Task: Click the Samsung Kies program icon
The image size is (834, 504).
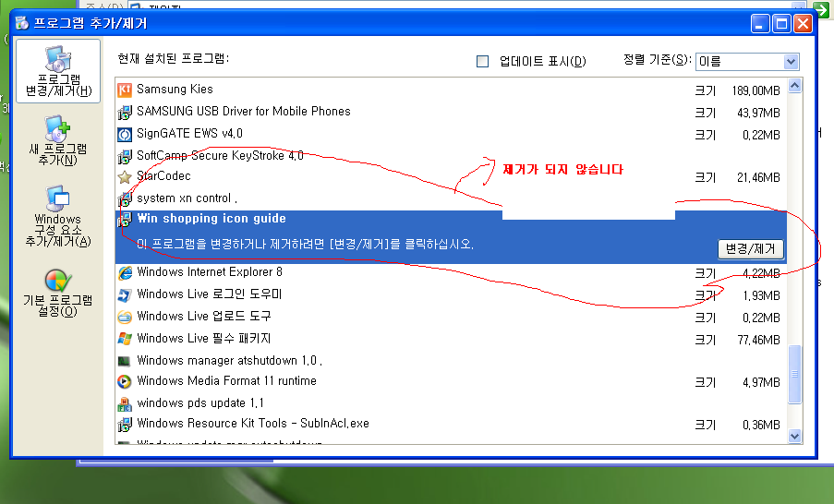Action: click(125, 90)
